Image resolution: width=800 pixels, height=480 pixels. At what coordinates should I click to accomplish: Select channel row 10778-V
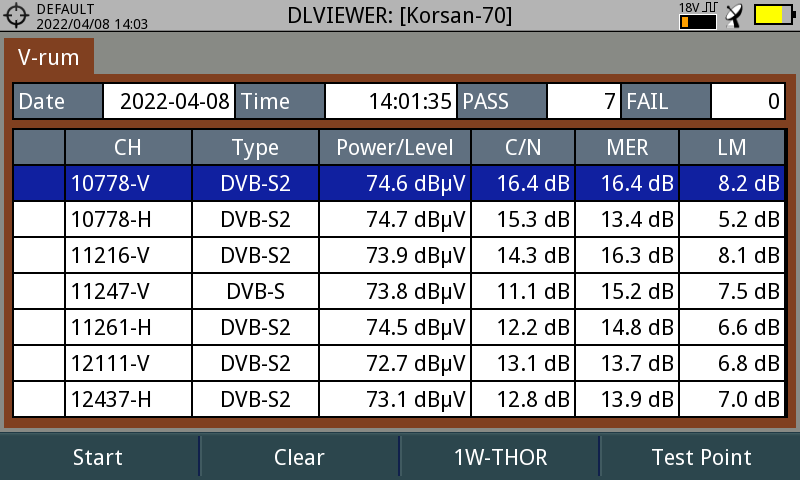[398, 183]
